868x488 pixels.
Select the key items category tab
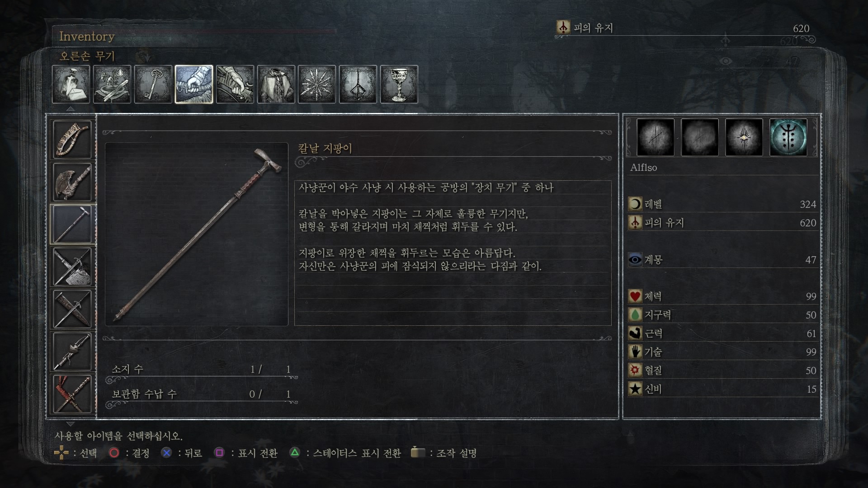(153, 84)
